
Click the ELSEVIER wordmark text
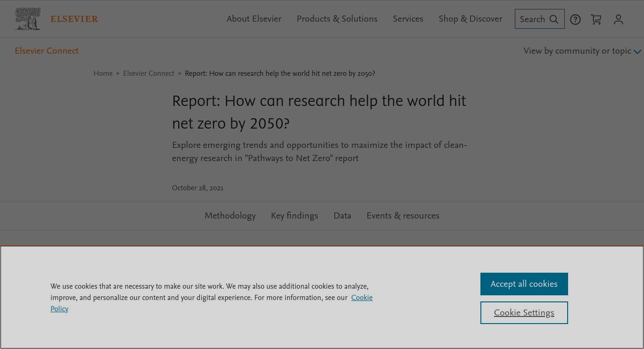click(x=74, y=19)
